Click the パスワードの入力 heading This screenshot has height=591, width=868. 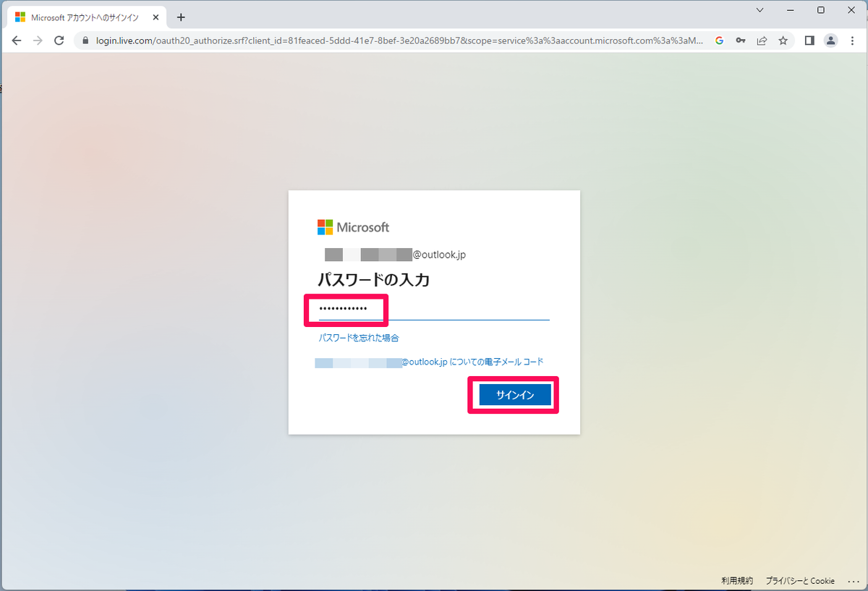click(x=374, y=279)
